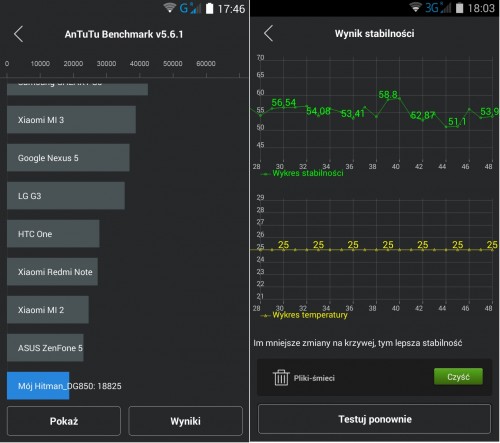The height and width of the screenshot is (443, 500).
Task: Click the Wyniki button
Action: point(185,421)
